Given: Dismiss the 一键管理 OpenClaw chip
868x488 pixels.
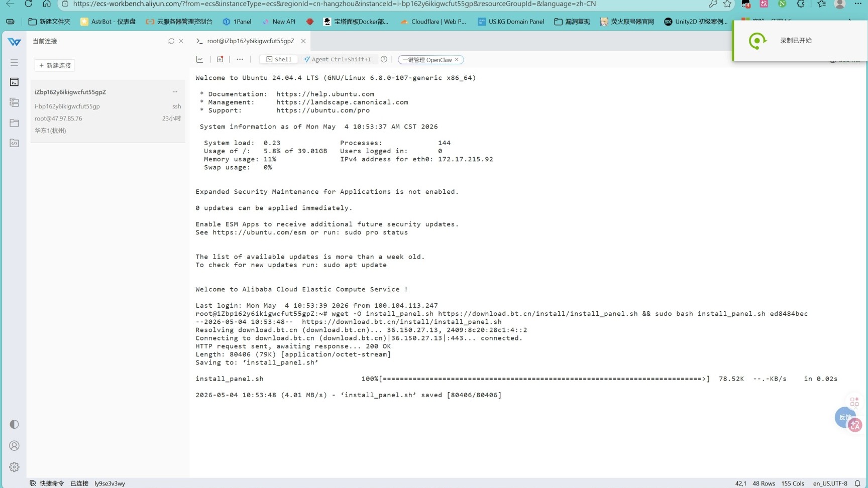Looking at the screenshot, I should coord(457,60).
